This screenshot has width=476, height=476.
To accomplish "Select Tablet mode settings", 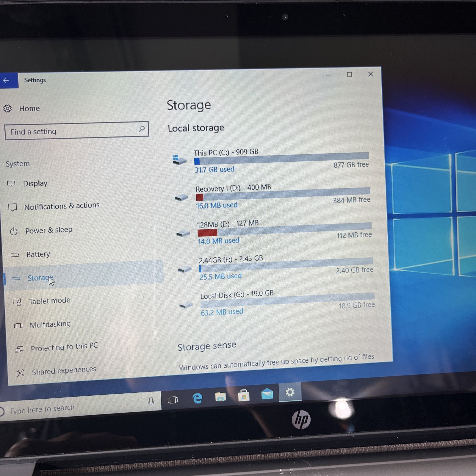I will tap(50, 301).
